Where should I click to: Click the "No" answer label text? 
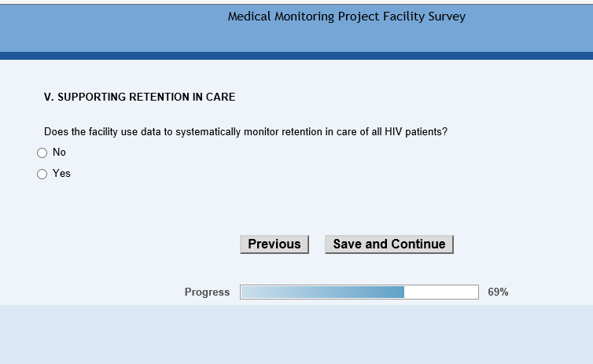(x=59, y=153)
